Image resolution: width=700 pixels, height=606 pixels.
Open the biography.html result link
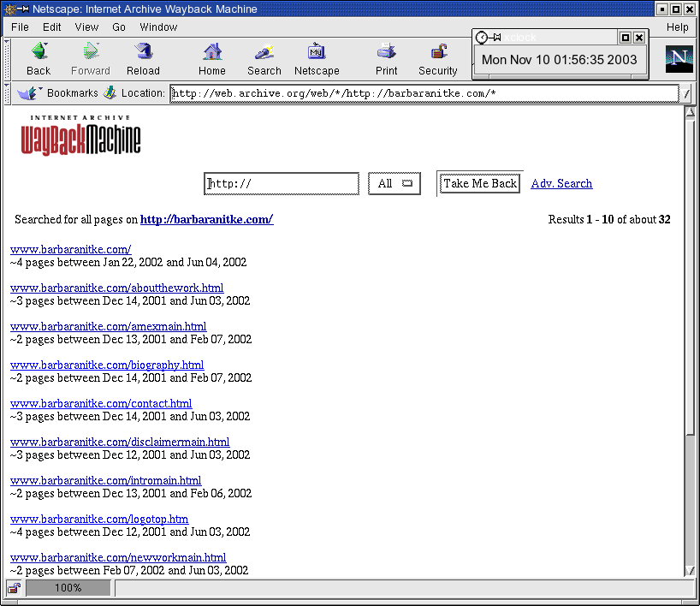pos(107,365)
